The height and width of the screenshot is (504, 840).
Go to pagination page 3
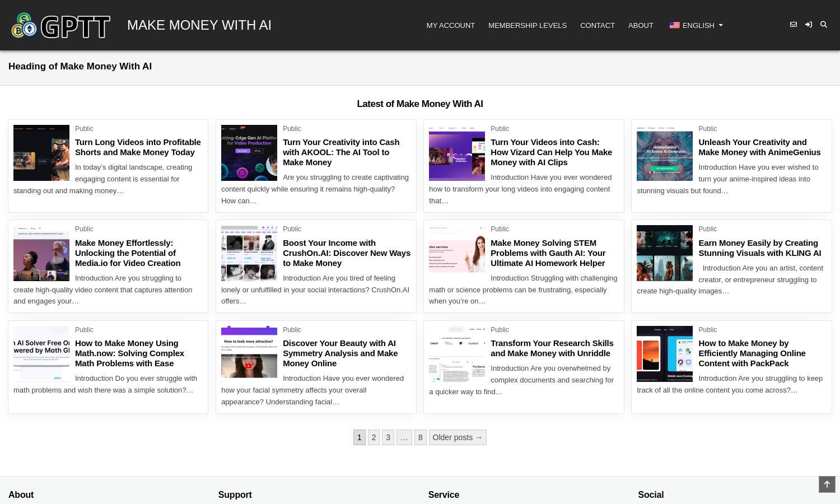388,437
